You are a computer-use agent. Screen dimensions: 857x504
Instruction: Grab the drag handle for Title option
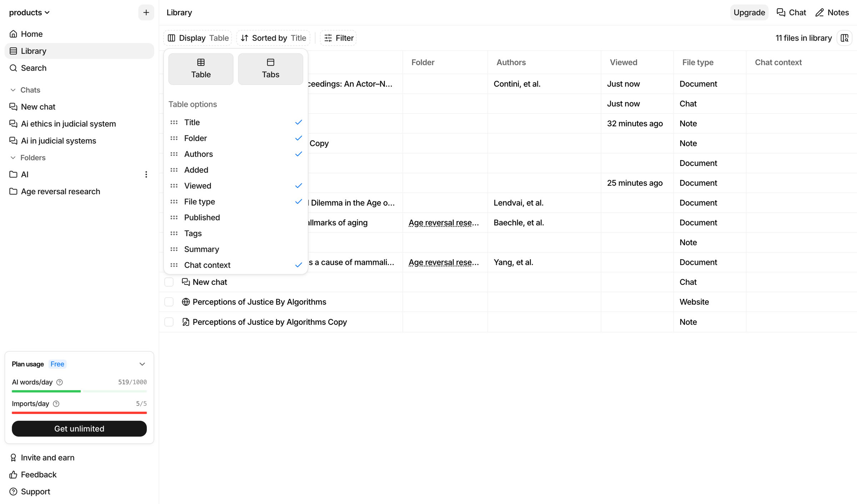174,122
